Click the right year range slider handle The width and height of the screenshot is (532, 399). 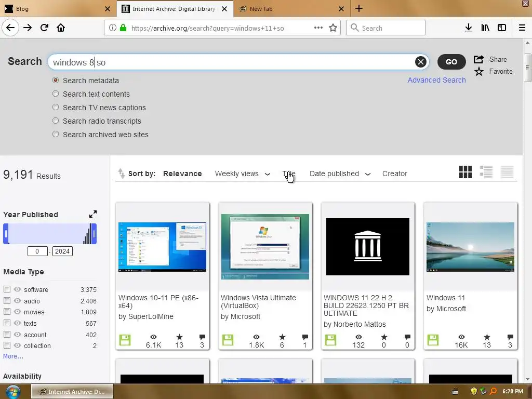[95, 233]
